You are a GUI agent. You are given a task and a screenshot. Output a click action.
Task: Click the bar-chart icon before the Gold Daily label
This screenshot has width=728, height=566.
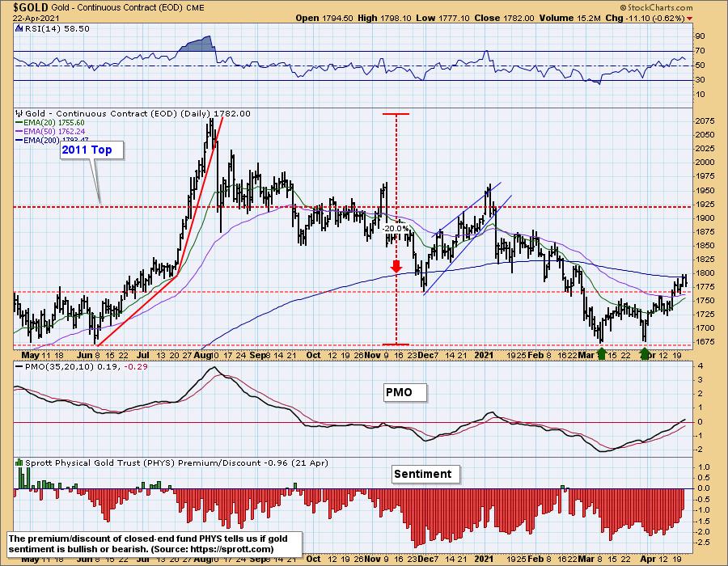[x=19, y=113]
